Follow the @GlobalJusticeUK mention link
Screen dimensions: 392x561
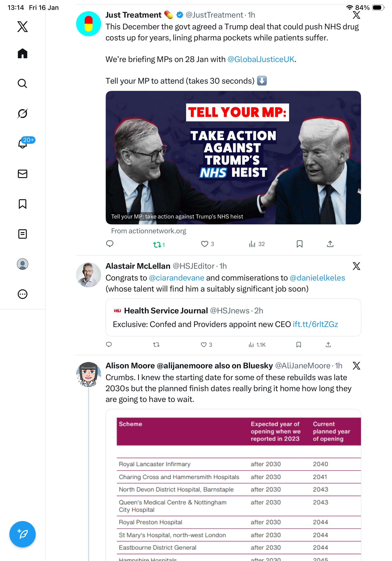pos(261,59)
